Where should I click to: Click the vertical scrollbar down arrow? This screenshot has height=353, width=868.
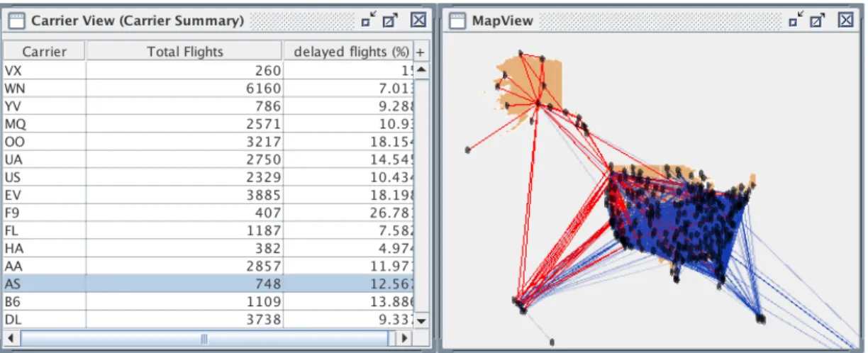(x=421, y=321)
